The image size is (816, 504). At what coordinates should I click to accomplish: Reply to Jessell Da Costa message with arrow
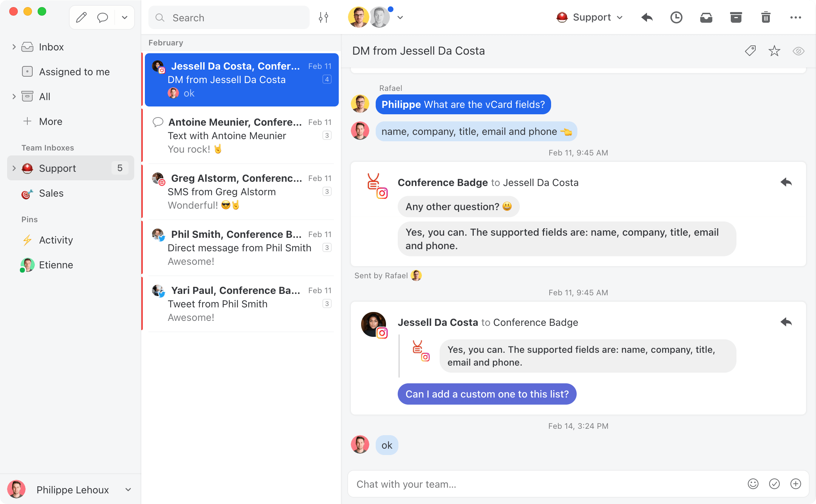786,322
